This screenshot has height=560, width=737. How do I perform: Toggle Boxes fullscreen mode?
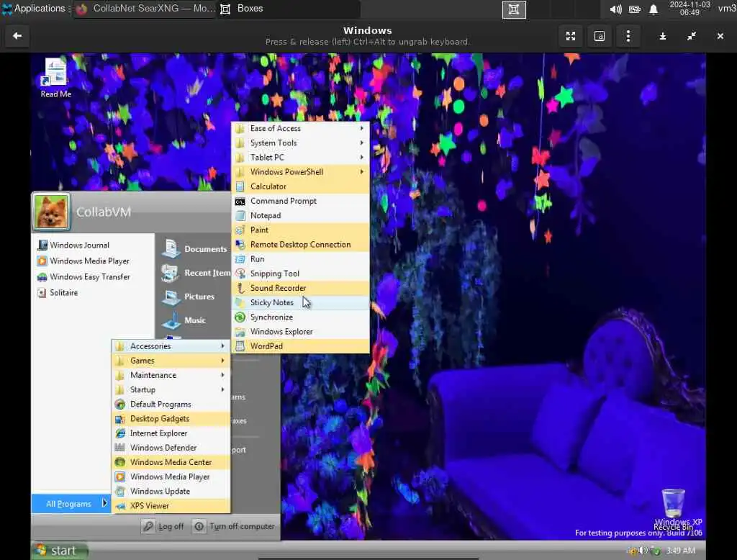(571, 36)
